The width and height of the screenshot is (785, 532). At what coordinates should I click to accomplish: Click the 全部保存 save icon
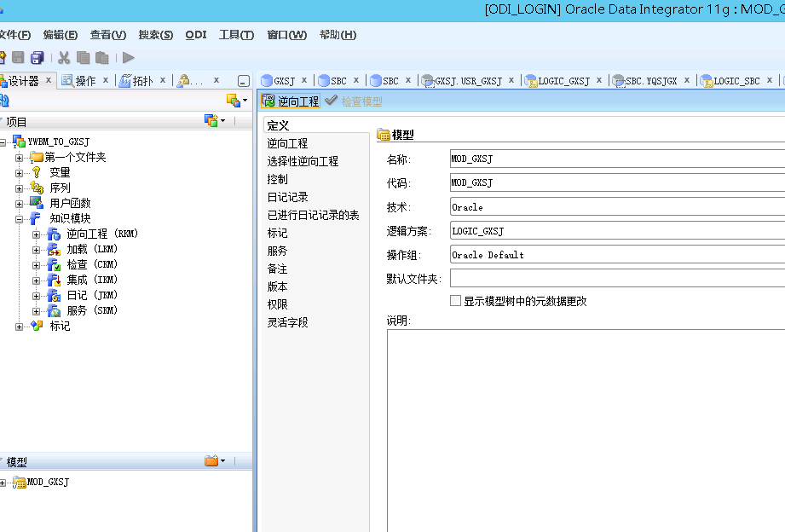point(37,56)
